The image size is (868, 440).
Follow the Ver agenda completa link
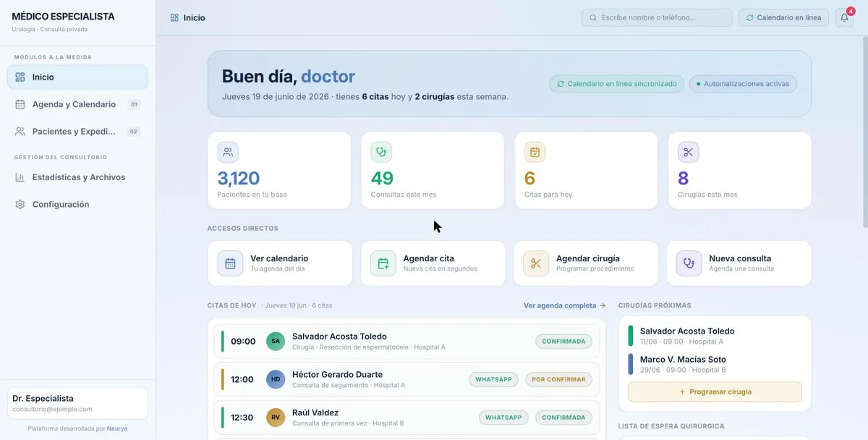click(x=565, y=305)
